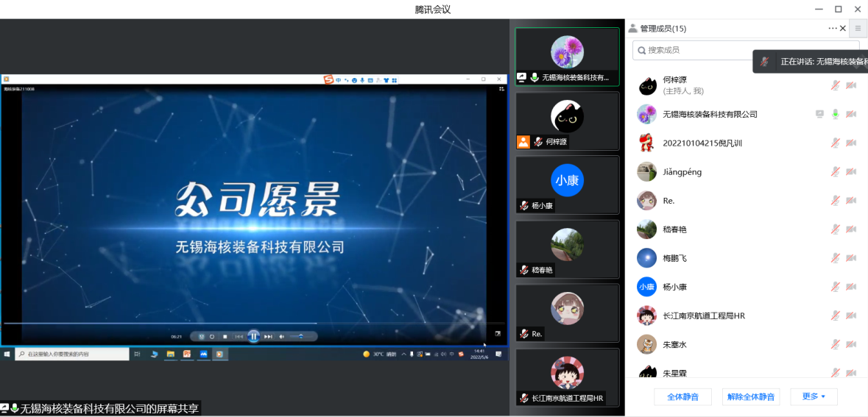Click the Windows Start button in shared screen
The height and width of the screenshot is (417, 868).
pyautogui.click(x=7, y=354)
